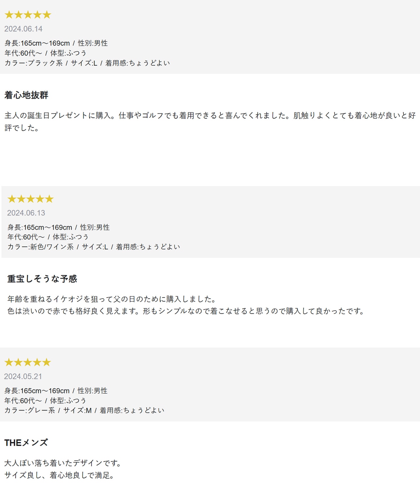Click the first star of the 2024.06.14 review
420x504 pixels.
[x=9, y=15]
